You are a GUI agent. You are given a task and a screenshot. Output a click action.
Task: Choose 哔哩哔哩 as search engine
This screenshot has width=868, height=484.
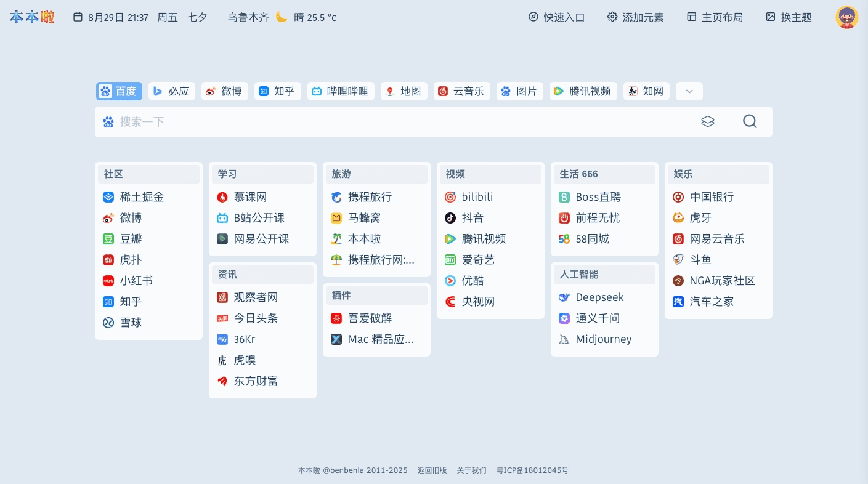point(341,91)
